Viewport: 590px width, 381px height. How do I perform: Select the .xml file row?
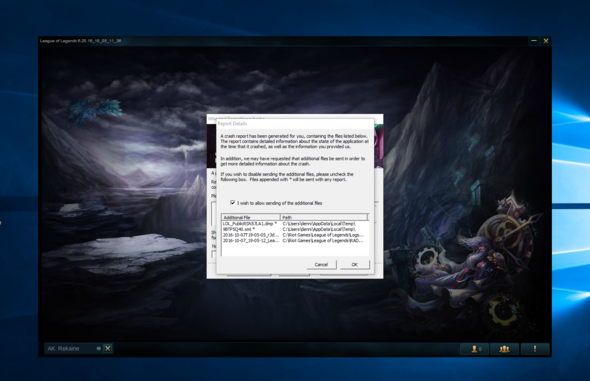295,229
